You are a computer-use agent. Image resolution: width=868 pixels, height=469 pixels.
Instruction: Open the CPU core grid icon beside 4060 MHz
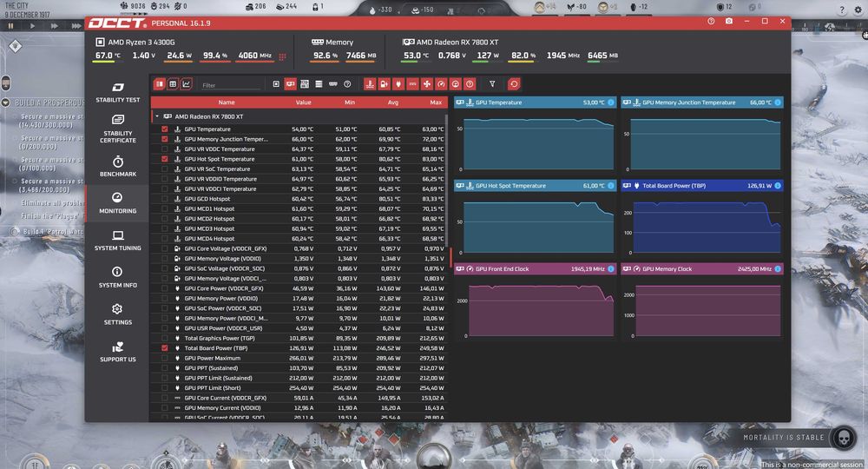(x=283, y=56)
